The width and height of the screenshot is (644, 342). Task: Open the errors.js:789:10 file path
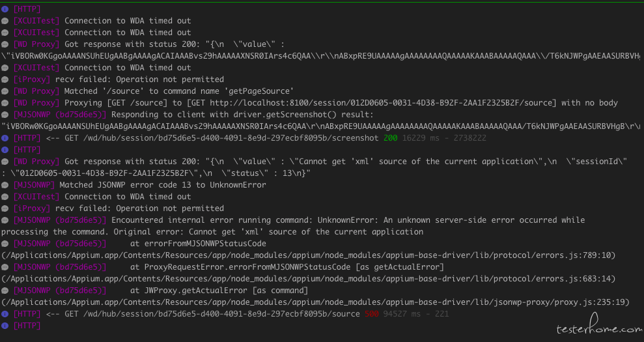point(309,255)
